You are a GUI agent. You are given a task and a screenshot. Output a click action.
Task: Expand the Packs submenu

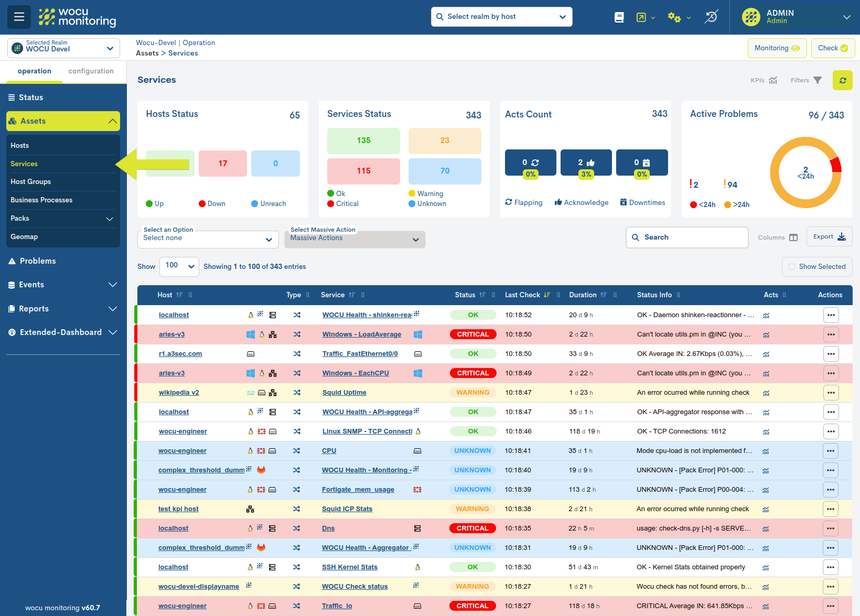pos(63,219)
